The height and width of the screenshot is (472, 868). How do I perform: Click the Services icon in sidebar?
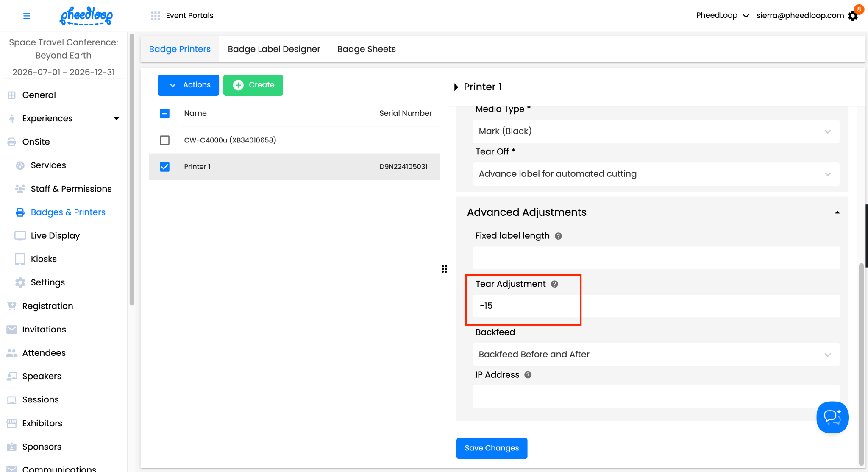20,165
